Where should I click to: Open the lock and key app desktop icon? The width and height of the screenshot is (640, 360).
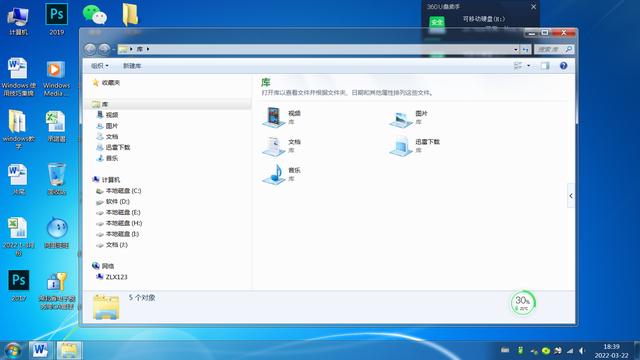[x=57, y=291]
